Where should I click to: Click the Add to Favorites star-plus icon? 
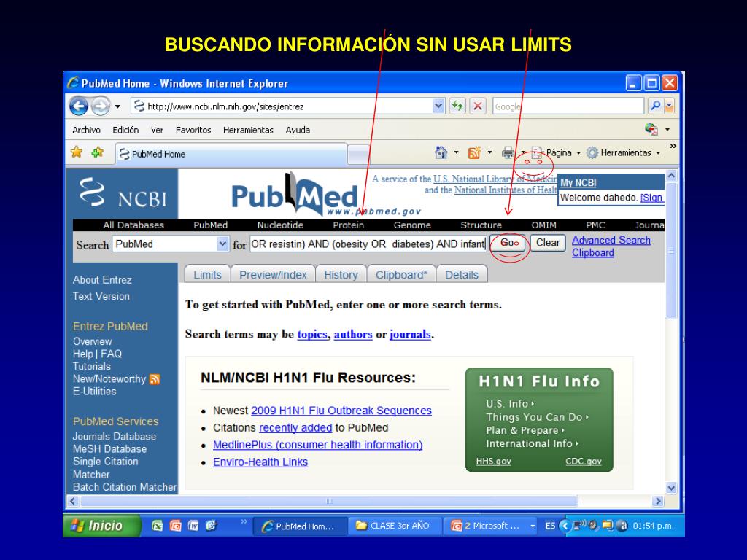pyautogui.click(x=98, y=152)
